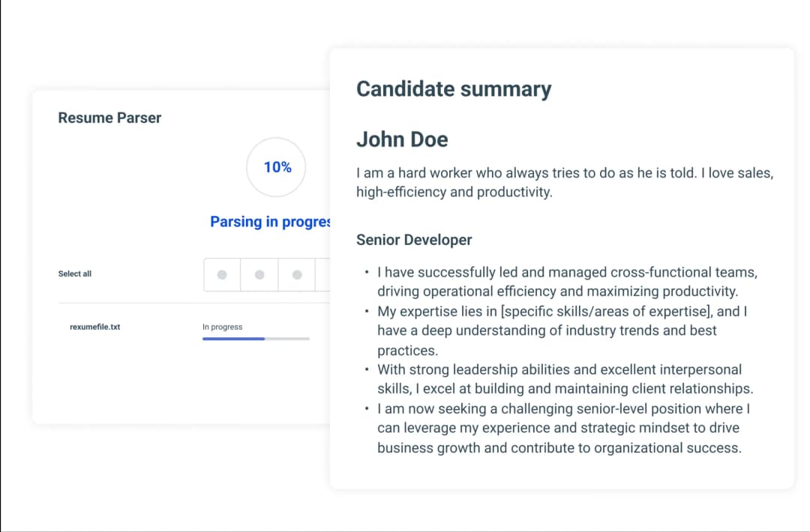The width and height of the screenshot is (810, 532).
Task: Click the Parsing in progress status text
Action: pyautogui.click(x=270, y=222)
